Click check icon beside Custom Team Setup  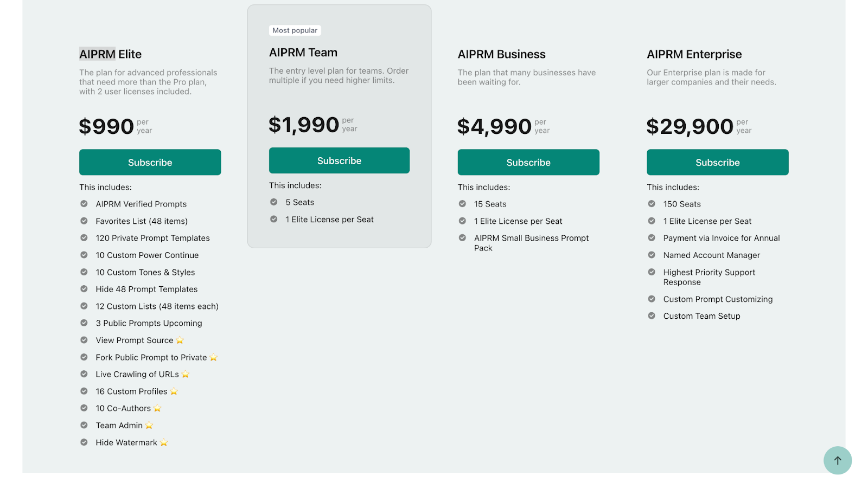point(652,316)
